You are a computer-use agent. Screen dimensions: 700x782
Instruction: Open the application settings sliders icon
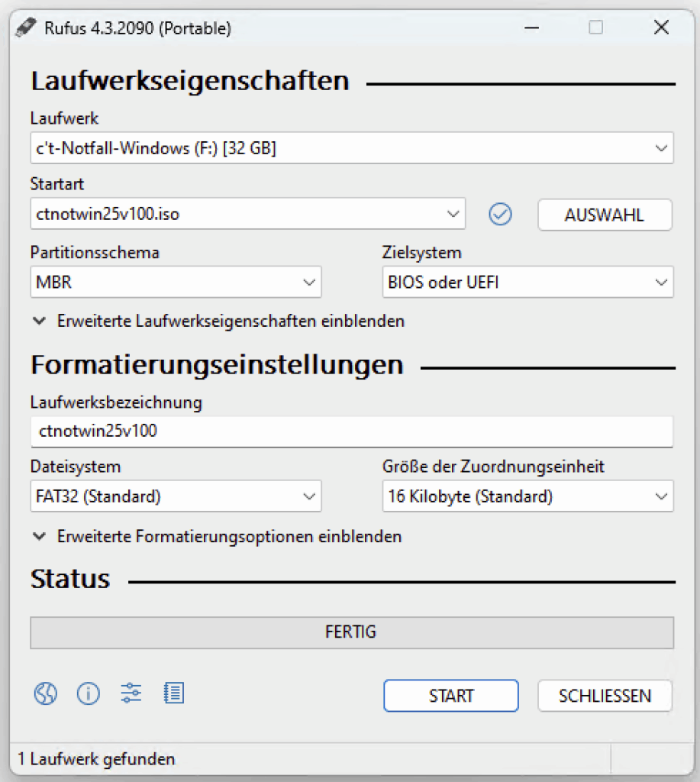pyautogui.click(x=131, y=693)
